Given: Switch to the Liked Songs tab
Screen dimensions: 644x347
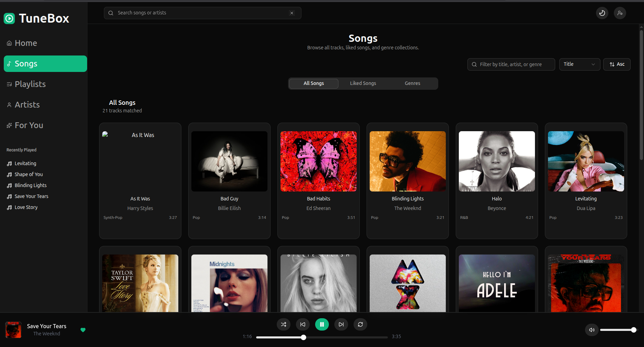Looking at the screenshot, I should click(x=363, y=83).
